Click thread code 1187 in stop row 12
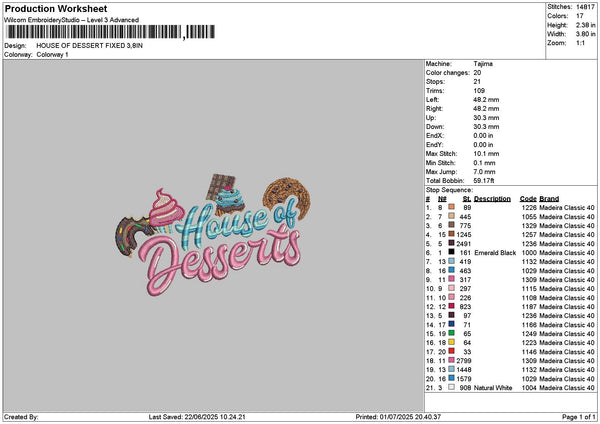This screenshot has width=600, height=424. pos(529,307)
